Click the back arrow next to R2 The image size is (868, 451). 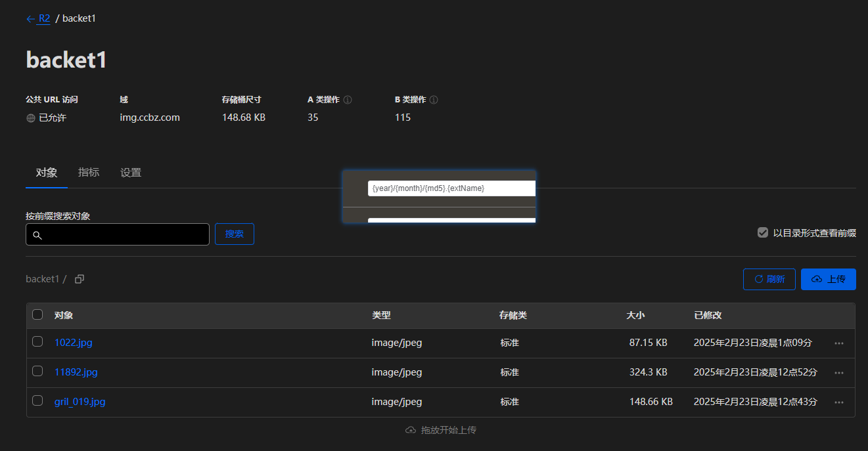tap(30, 19)
